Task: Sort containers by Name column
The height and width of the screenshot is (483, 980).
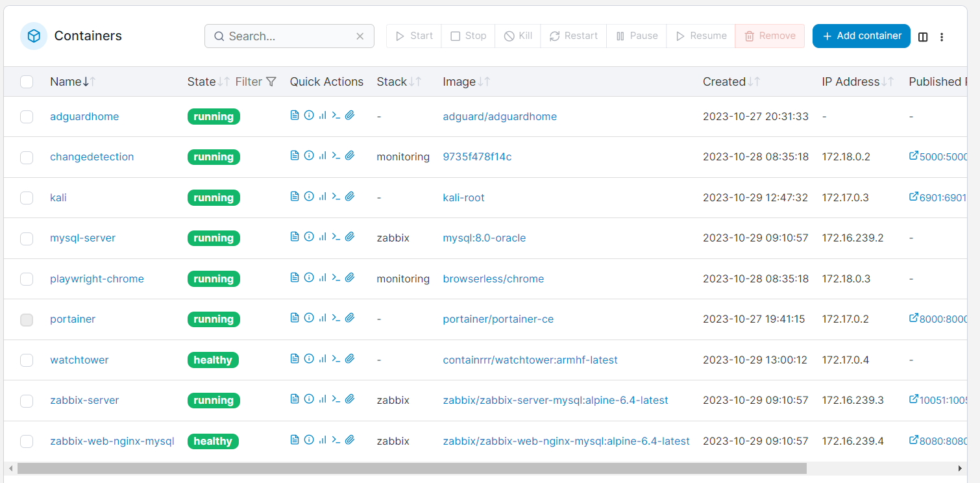Action: (x=73, y=82)
